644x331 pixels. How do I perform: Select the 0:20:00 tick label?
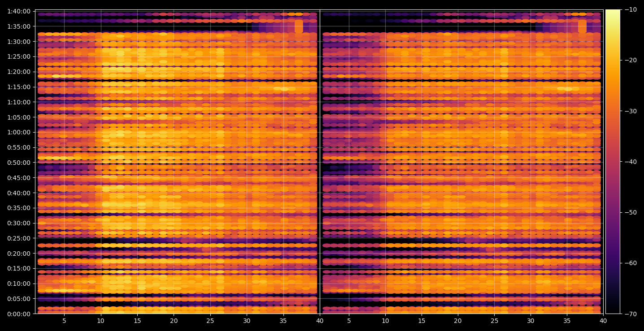click(19, 253)
